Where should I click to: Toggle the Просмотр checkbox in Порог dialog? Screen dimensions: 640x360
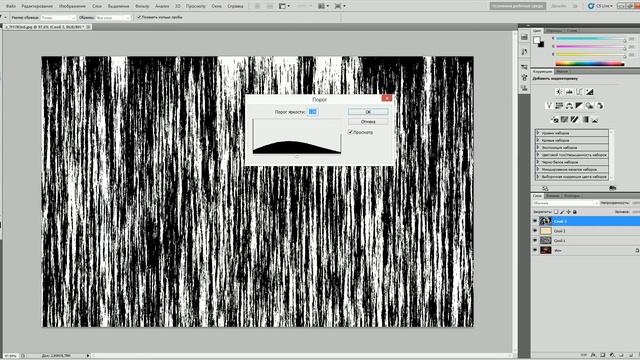pyautogui.click(x=350, y=132)
